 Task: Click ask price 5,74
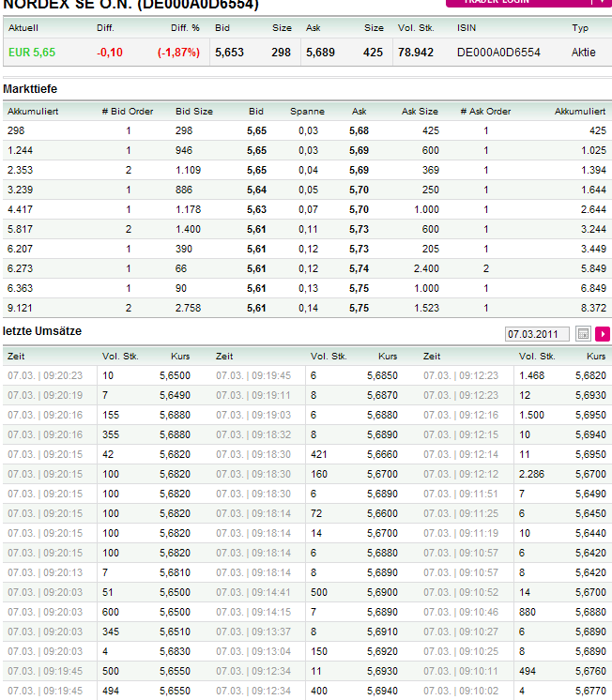pos(359,268)
